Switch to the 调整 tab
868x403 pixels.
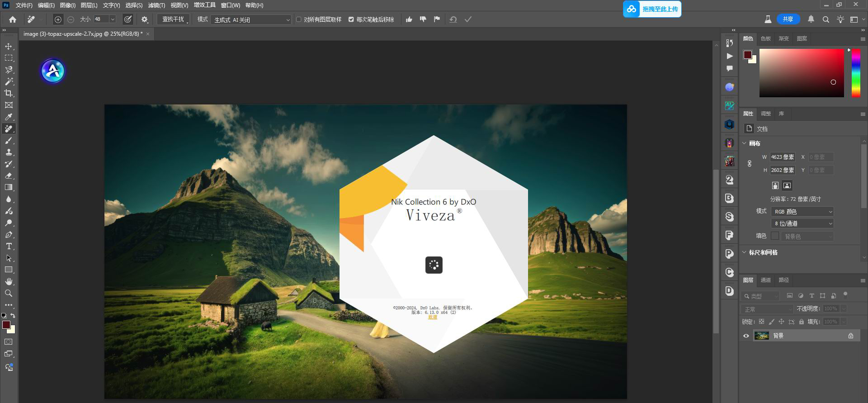pos(766,114)
